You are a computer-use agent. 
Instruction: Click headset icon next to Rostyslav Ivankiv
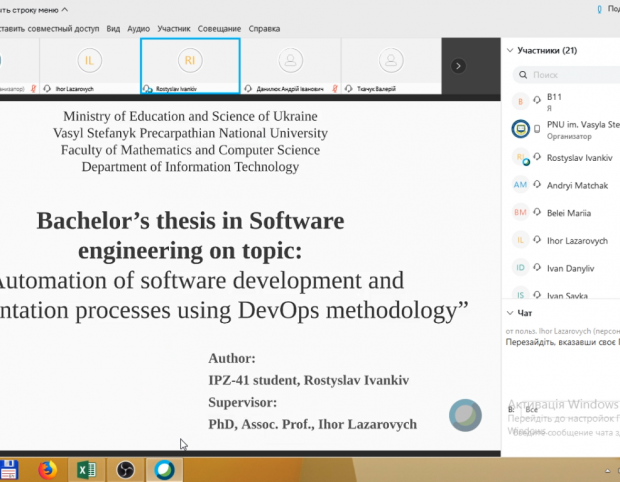(x=538, y=158)
